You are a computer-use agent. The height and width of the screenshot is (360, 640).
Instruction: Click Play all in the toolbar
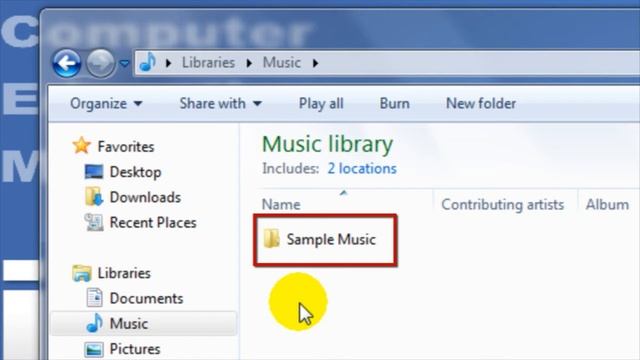[x=321, y=104]
